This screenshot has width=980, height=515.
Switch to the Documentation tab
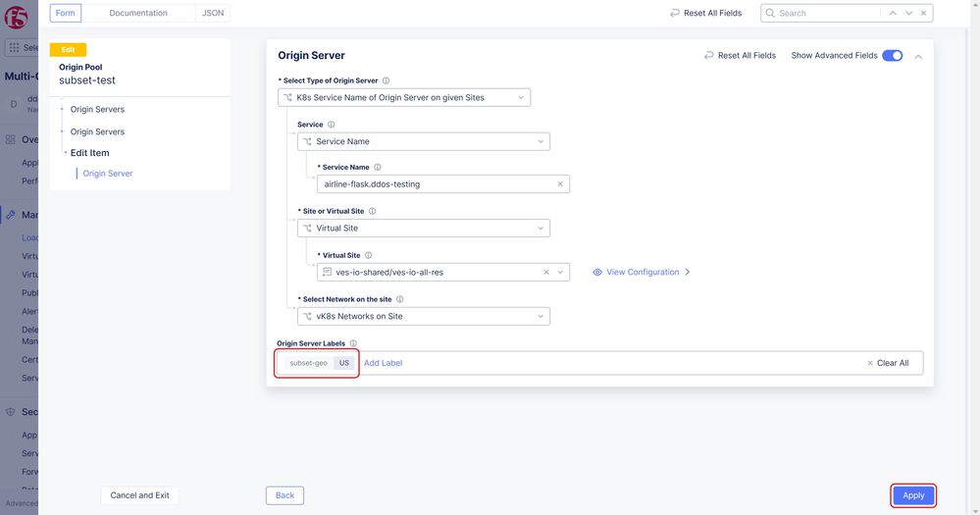coord(137,13)
